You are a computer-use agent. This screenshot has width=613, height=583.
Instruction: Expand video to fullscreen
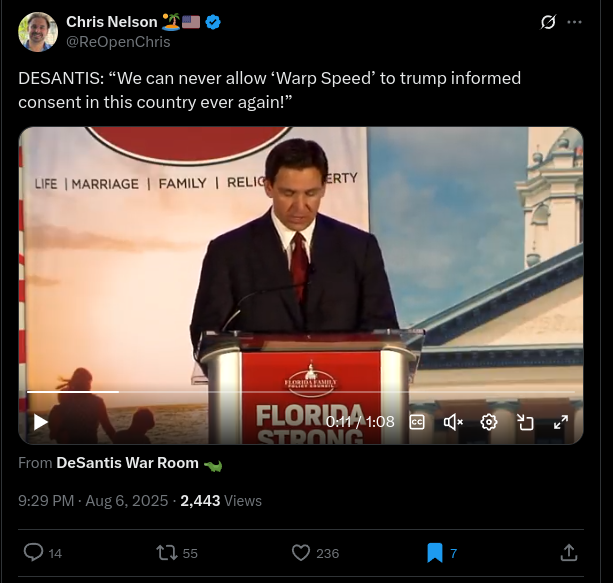tap(561, 422)
